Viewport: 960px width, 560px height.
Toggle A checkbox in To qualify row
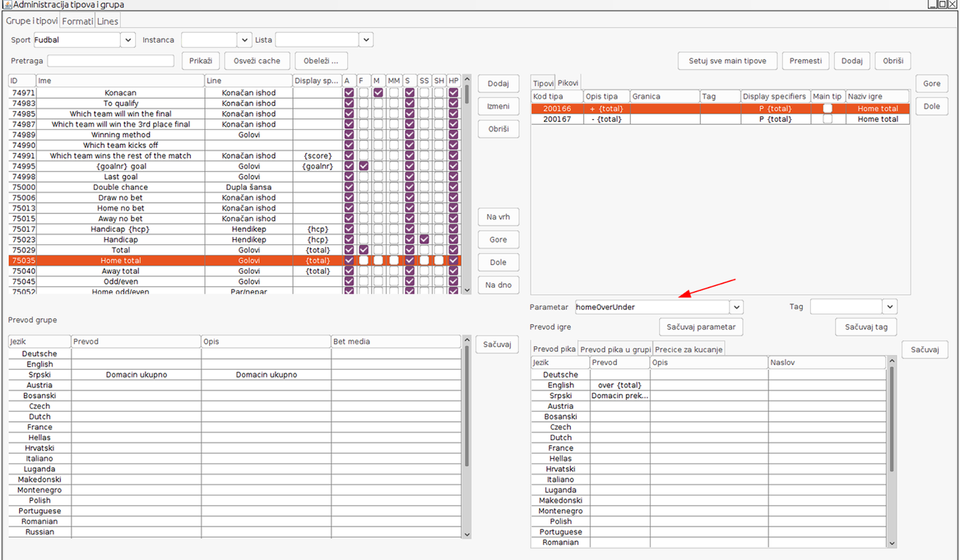pos(349,103)
